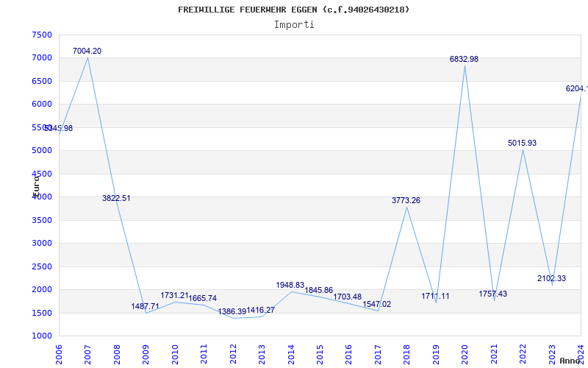The image size is (588, 368).
Task: Click the y-axis tick 6000
Action: [x=42, y=104]
